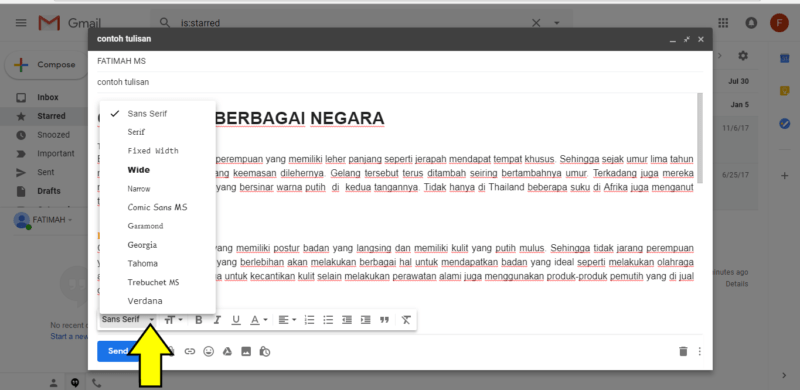Viewport: 800px width, 390px height.
Task: Increase indent of the text
Action: [365, 320]
